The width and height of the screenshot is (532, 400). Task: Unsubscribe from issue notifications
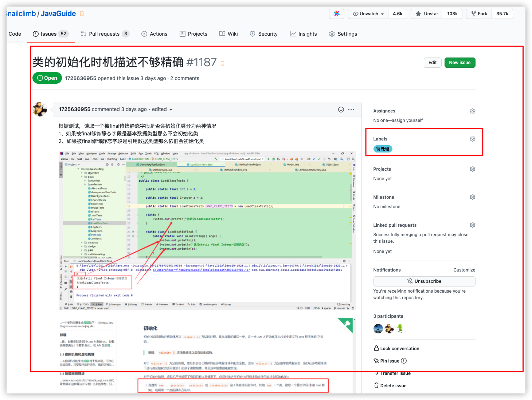[x=424, y=281]
